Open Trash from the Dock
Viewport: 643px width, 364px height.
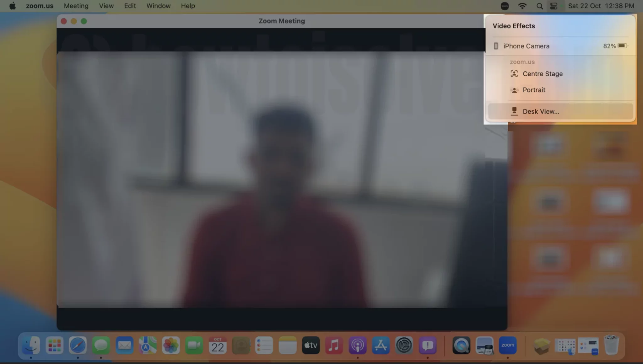click(x=612, y=345)
